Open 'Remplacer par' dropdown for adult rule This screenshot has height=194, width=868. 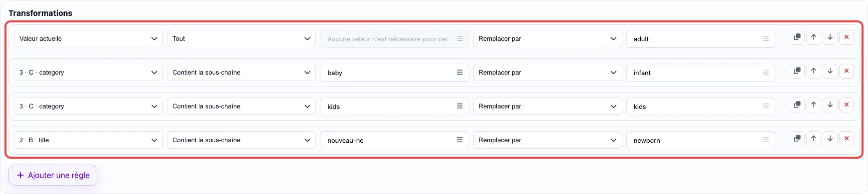click(x=548, y=39)
